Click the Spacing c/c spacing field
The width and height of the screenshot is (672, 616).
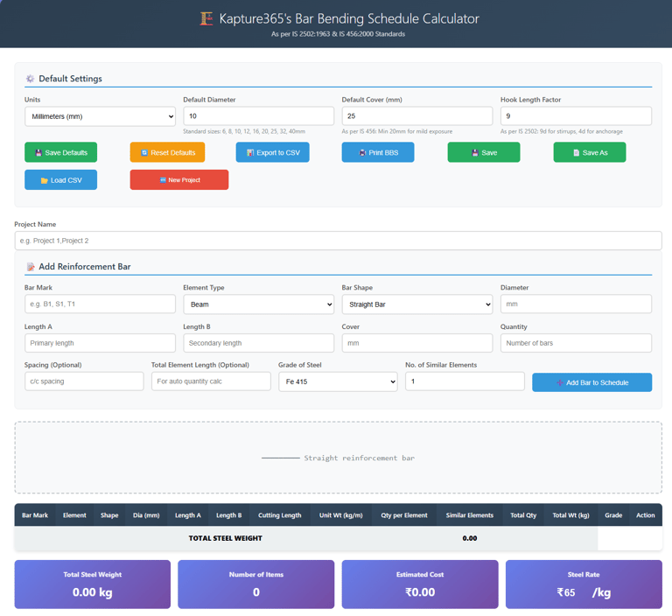pyautogui.click(x=84, y=381)
